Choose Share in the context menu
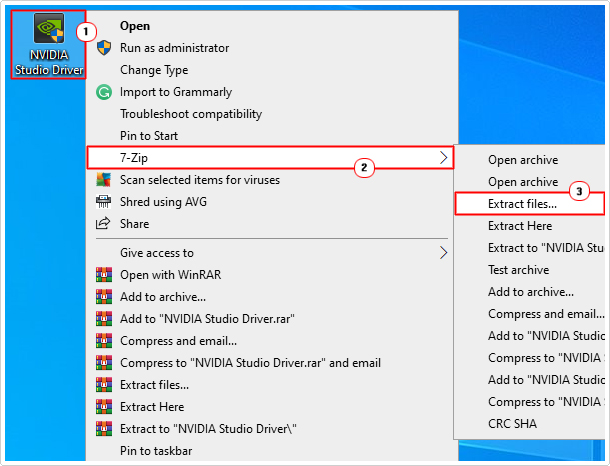The width and height of the screenshot is (610, 466). [135, 224]
